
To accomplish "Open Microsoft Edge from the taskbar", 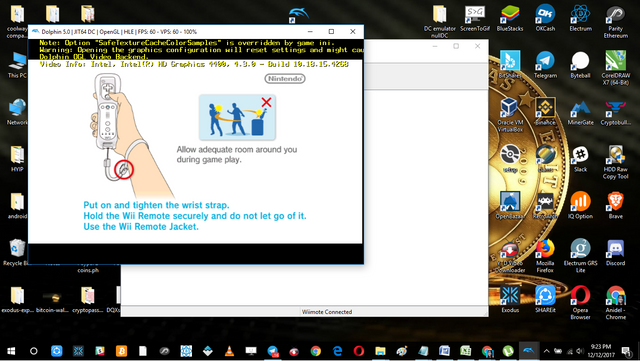I will [x=337, y=351].
